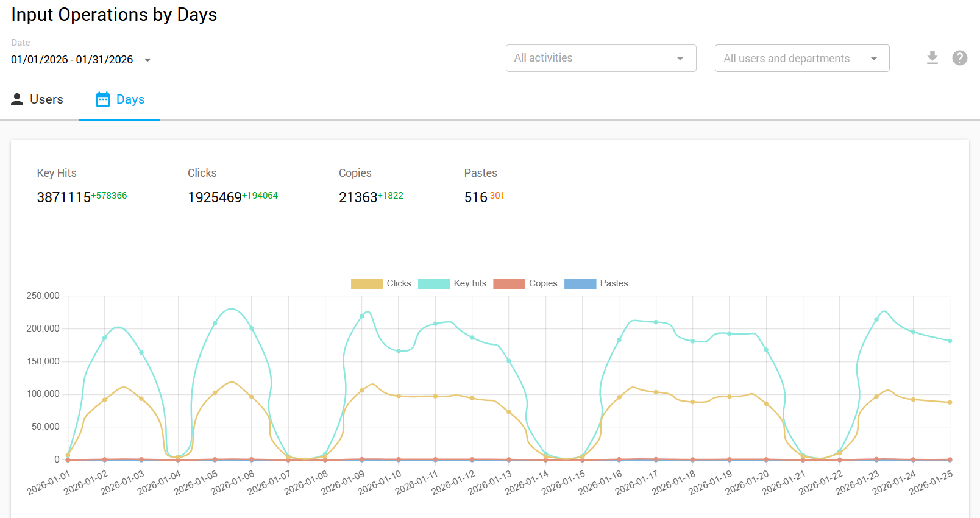Click the person icon on Users tab
Screen dimensions: 980x518
[x=17, y=99]
